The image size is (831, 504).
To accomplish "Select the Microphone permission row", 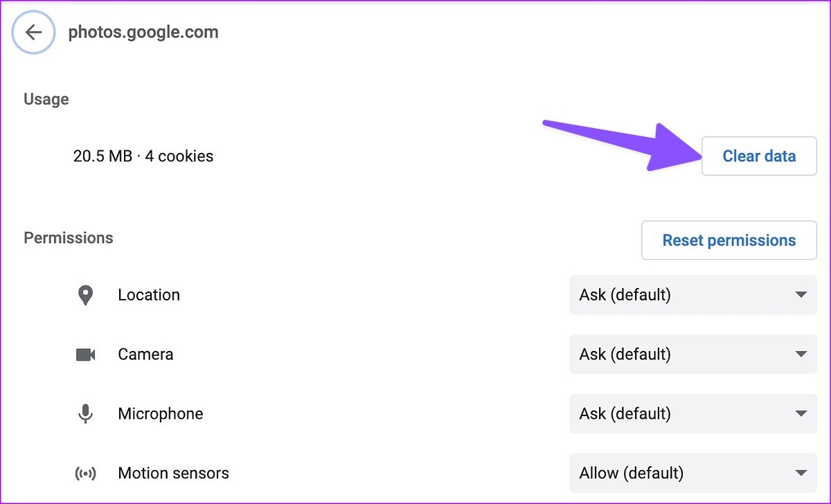I will pos(160,413).
